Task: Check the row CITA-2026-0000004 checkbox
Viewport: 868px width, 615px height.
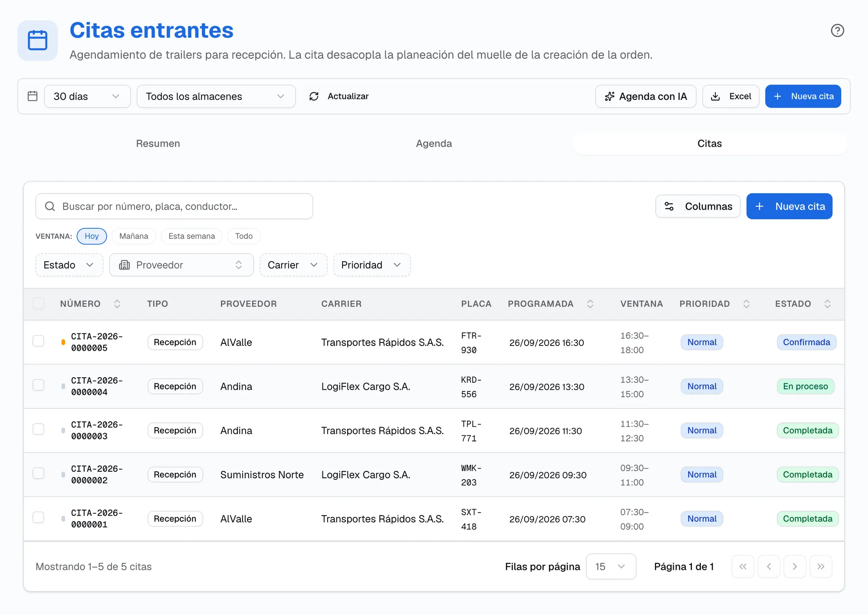Action: (39, 385)
